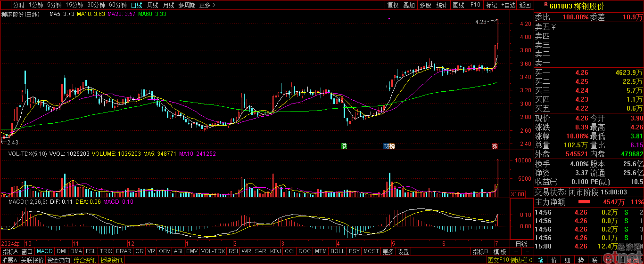Select the 势 trend tab
Viewport: 644px width, 264px height.
click(581, 260)
